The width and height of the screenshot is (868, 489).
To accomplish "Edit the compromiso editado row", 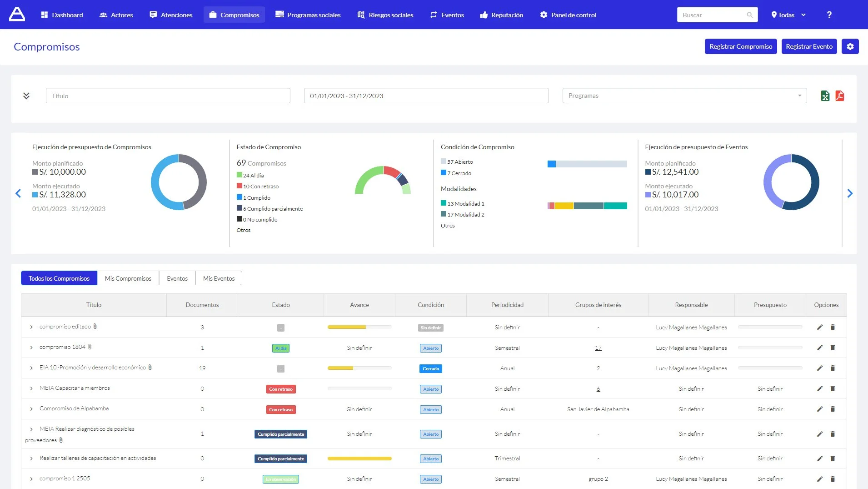I will 820,327.
